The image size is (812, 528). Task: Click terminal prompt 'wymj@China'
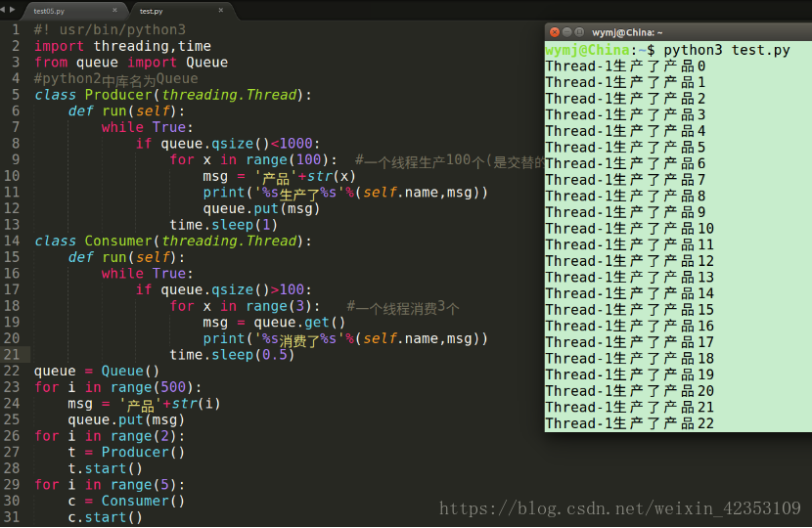(x=588, y=50)
